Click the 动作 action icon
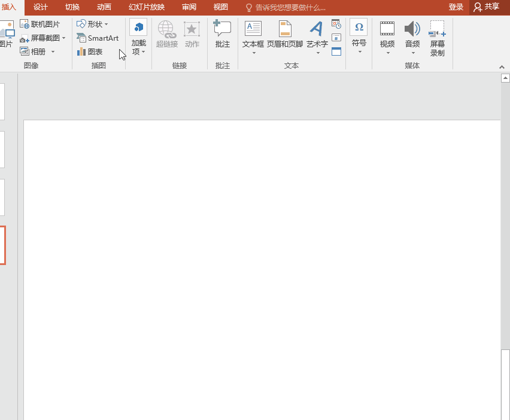The width and height of the screenshot is (510, 420). click(192, 29)
